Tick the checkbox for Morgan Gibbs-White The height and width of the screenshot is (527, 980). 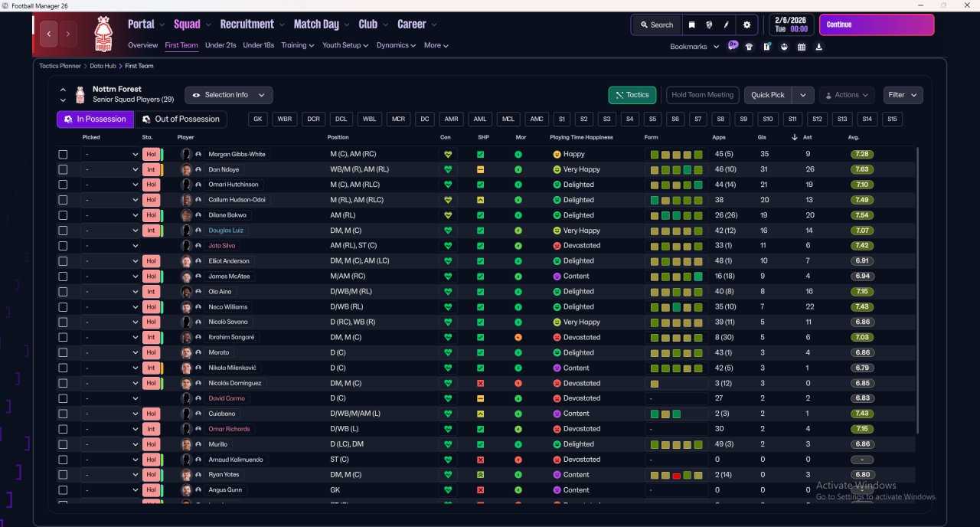pyautogui.click(x=63, y=154)
